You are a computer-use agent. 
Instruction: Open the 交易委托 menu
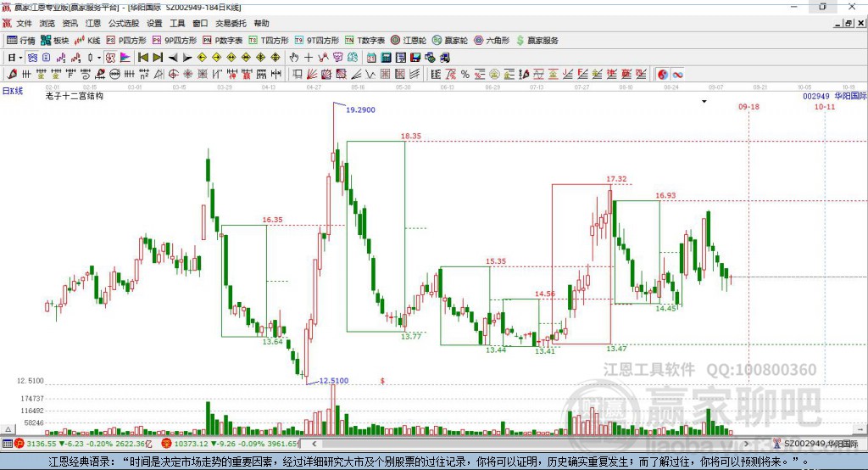point(231,23)
